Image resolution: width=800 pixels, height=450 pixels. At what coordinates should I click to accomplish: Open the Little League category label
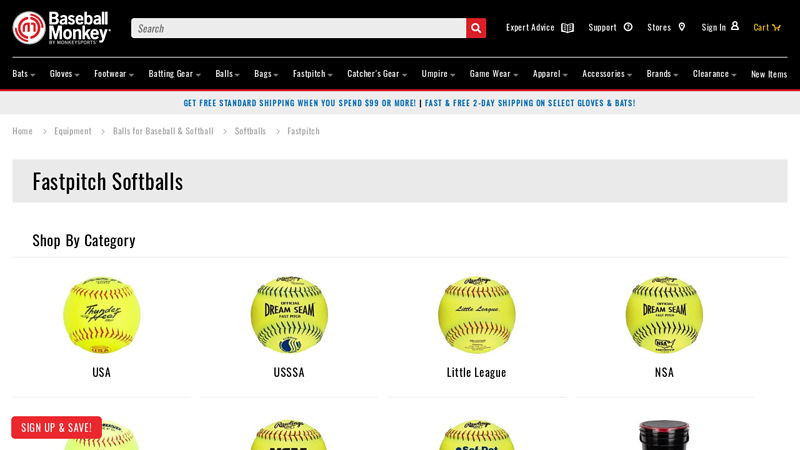click(x=477, y=372)
